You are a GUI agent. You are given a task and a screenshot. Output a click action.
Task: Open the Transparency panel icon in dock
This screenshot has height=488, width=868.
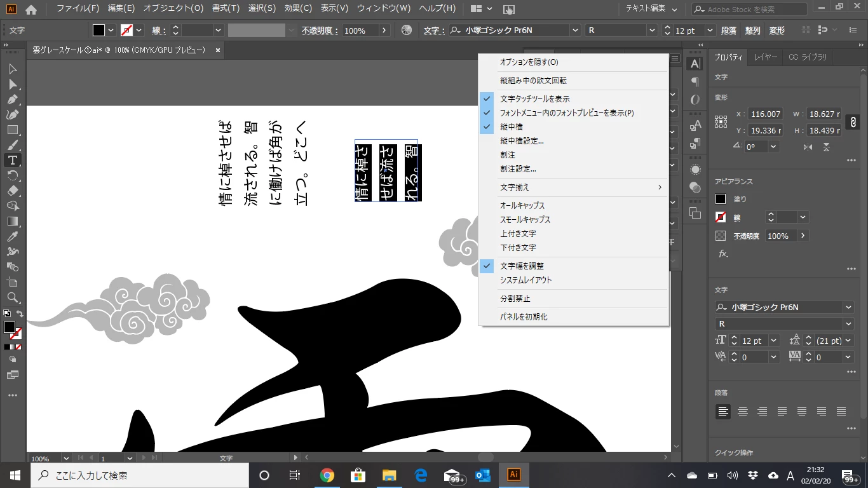(x=695, y=187)
